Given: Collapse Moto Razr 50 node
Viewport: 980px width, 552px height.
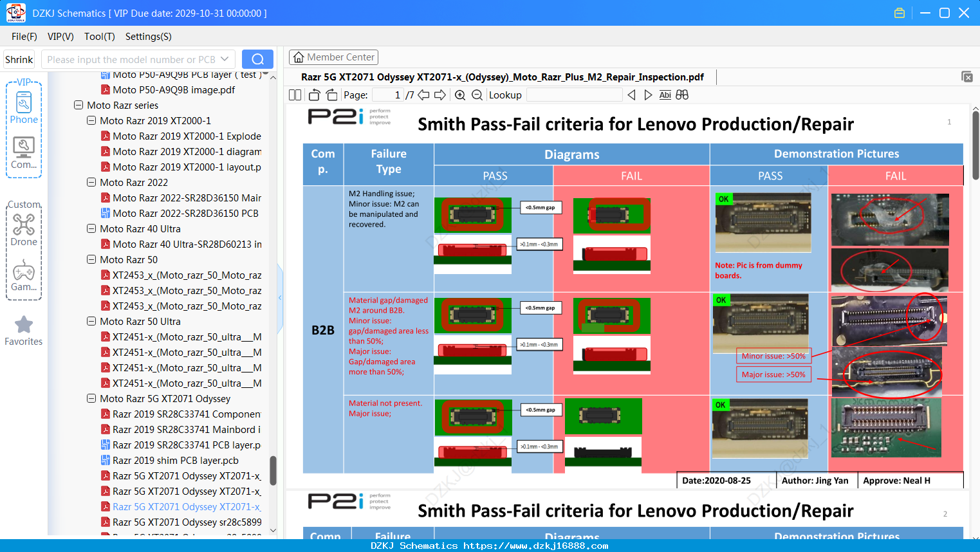Looking at the screenshot, I should [91, 259].
